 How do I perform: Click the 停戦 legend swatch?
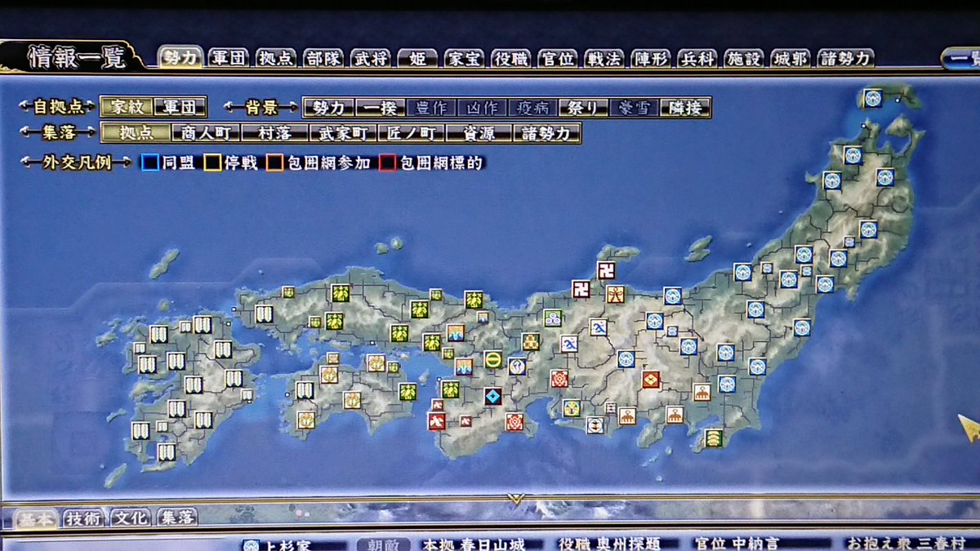pos(212,162)
